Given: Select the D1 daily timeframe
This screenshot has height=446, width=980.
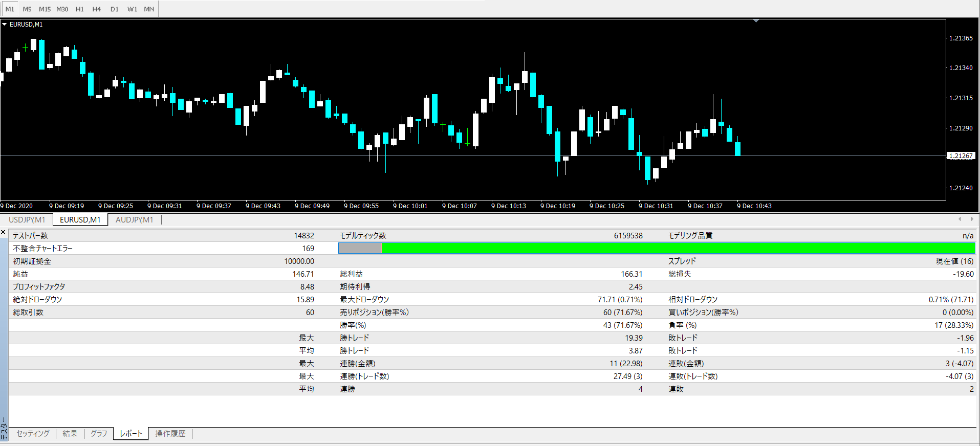Looking at the screenshot, I should [x=115, y=9].
